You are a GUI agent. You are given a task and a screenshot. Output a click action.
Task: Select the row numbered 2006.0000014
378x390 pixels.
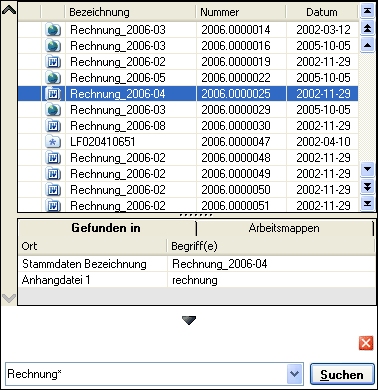188,30
